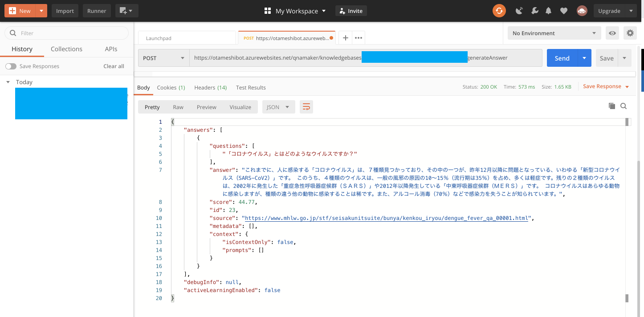Open the JSON format dropdown

278,107
